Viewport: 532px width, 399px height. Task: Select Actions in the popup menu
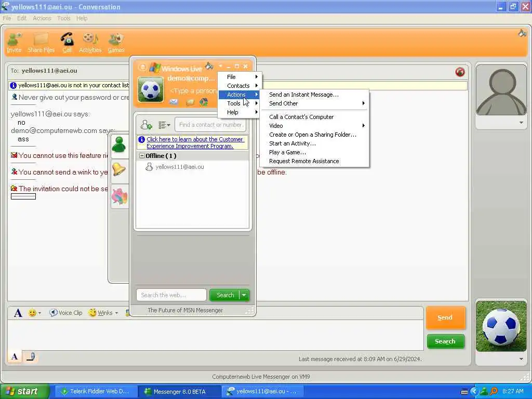(240, 95)
